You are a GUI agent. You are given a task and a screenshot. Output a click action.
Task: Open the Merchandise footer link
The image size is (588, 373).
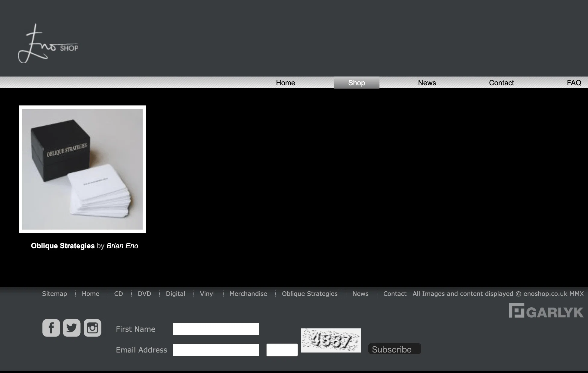tap(248, 294)
